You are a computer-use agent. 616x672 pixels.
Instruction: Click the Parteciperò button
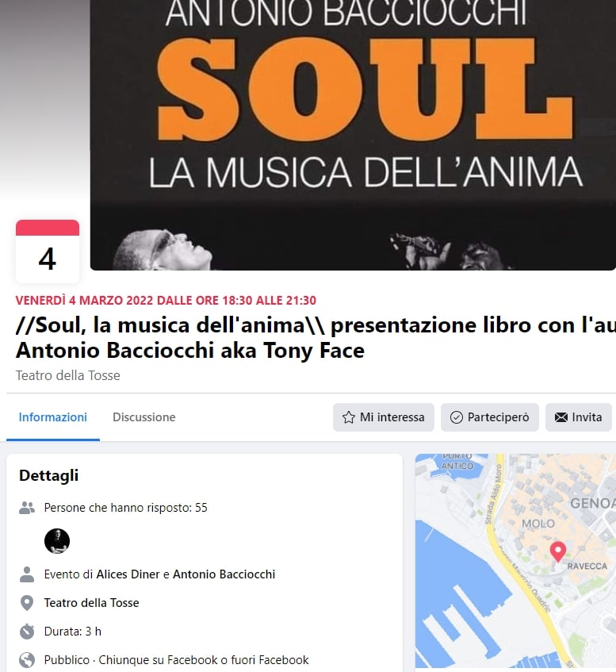pos(490,417)
